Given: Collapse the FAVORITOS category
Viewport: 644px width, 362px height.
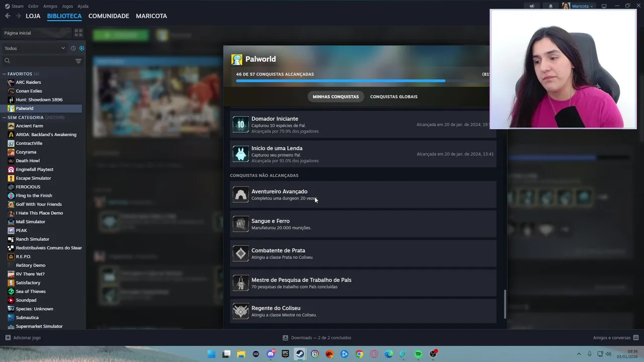Looking at the screenshot, I should pyautogui.click(x=5, y=74).
